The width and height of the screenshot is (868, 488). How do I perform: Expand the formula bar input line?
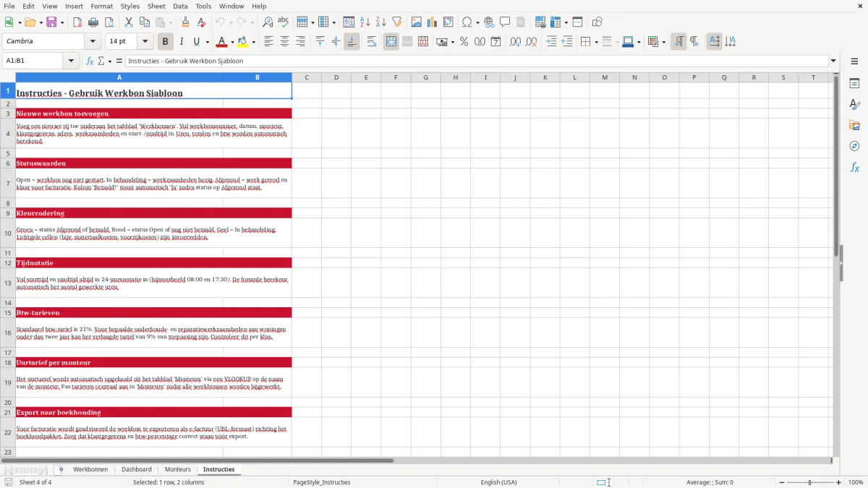click(x=833, y=61)
